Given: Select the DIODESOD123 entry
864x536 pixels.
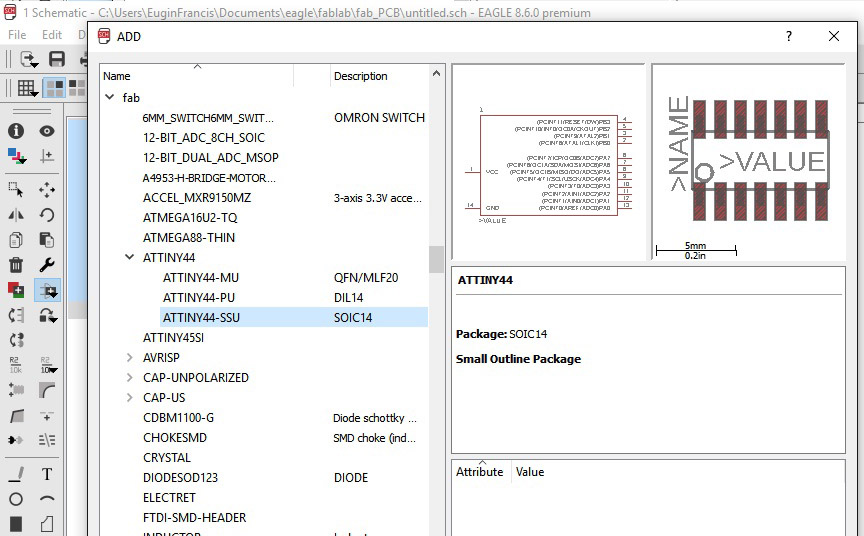Looking at the screenshot, I should pos(180,478).
